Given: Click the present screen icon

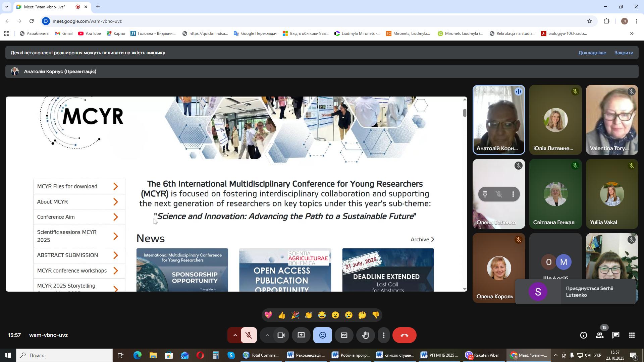Looking at the screenshot, I should coord(301,336).
